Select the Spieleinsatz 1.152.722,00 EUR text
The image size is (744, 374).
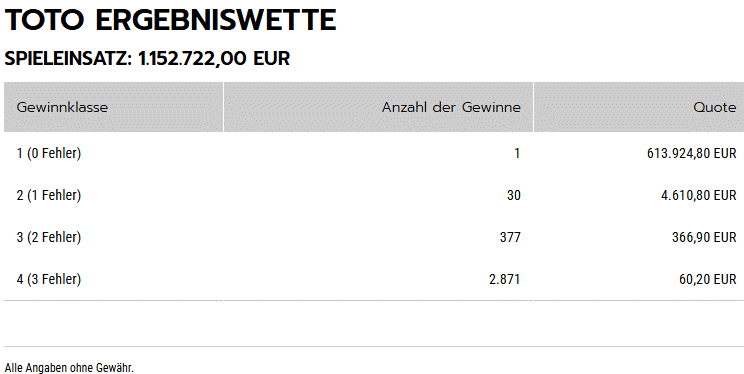coord(147,59)
